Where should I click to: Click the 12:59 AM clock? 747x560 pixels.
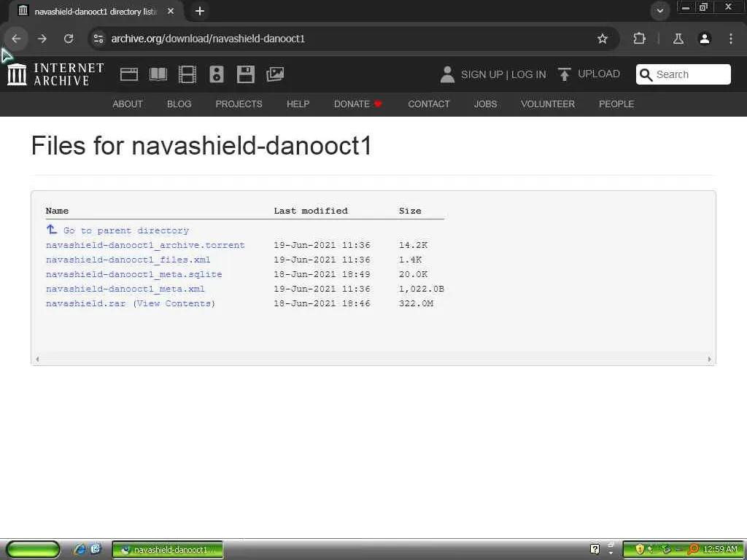[x=720, y=550]
